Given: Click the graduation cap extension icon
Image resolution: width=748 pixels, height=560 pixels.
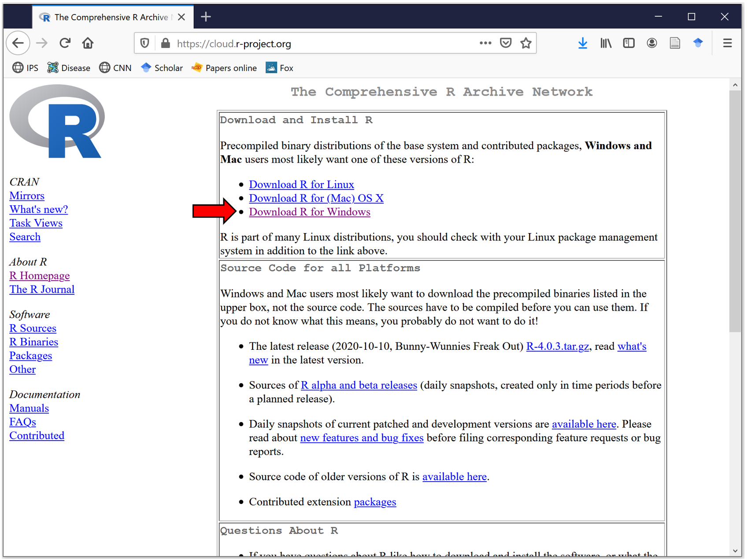Looking at the screenshot, I should click(698, 43).
